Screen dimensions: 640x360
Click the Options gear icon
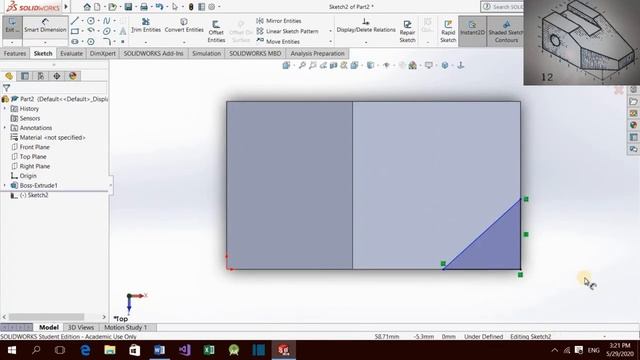pyautogui.click(x=211, y=7)
